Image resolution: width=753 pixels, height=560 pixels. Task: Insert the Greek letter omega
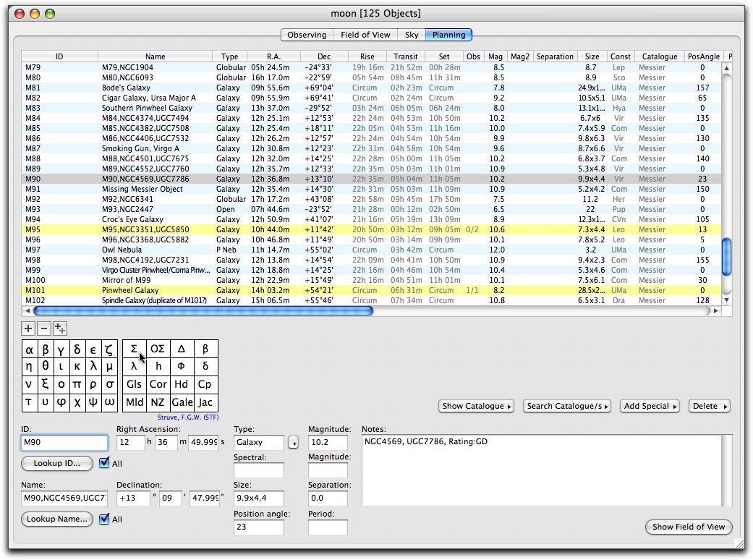(x=109, y=402)
